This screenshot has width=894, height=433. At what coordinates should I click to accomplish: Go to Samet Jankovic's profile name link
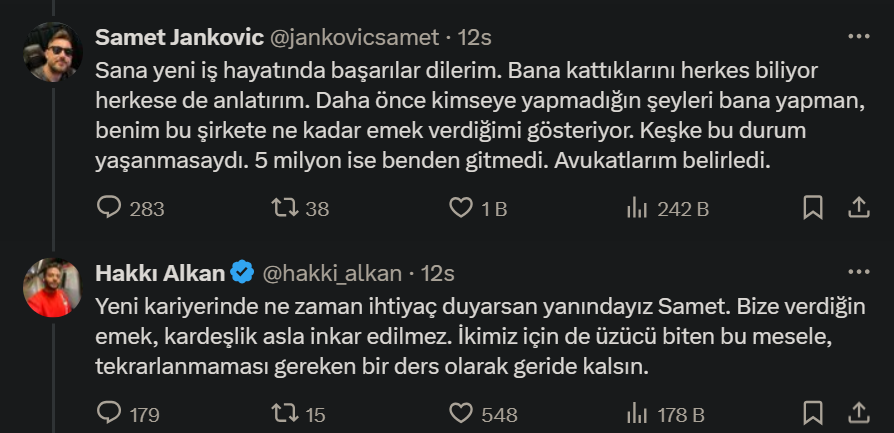point(178,38)
